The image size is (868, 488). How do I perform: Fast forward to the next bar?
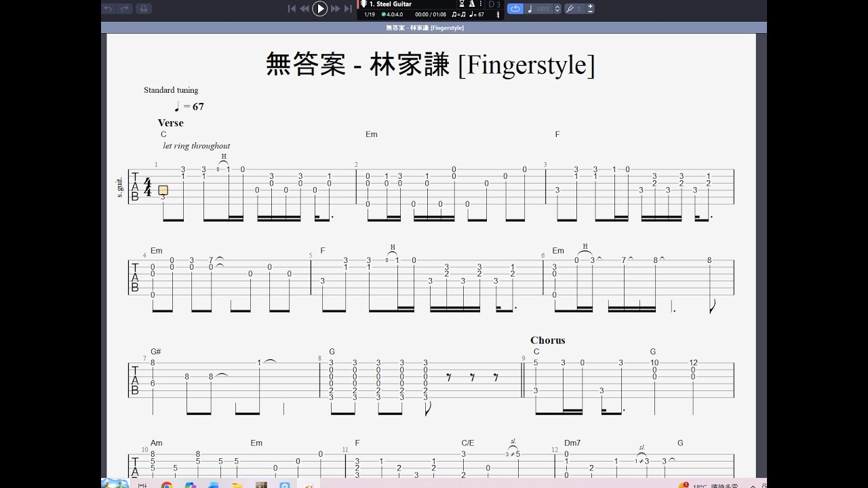click(335, 9)
